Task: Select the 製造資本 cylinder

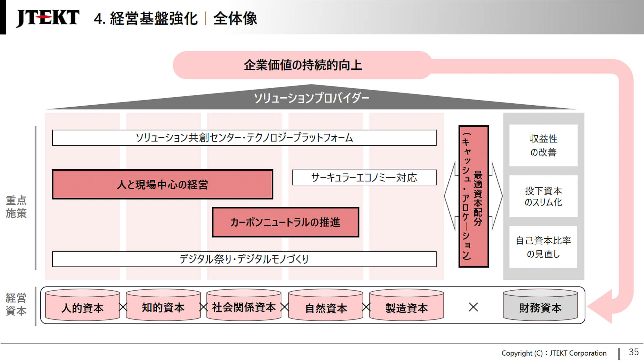Action: point(407,307)
